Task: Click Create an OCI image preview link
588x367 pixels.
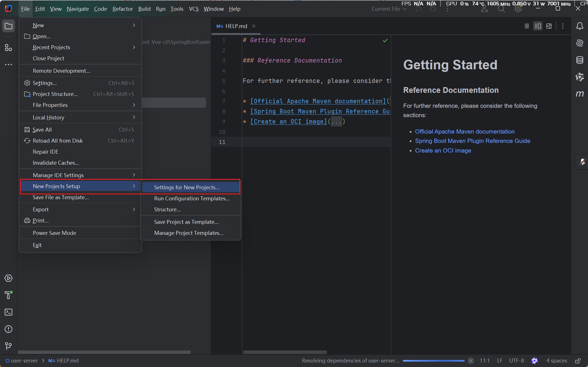Action: (x=443, y=151)
